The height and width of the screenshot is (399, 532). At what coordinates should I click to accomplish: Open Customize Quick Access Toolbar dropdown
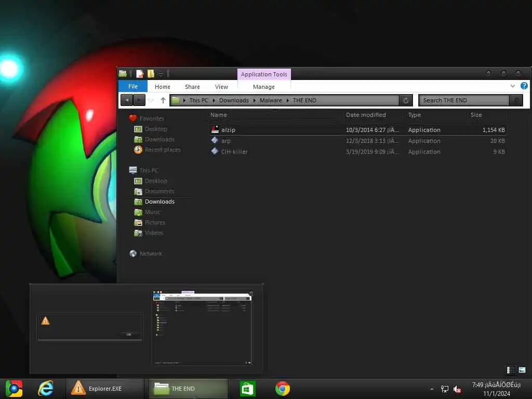(161, 74)
